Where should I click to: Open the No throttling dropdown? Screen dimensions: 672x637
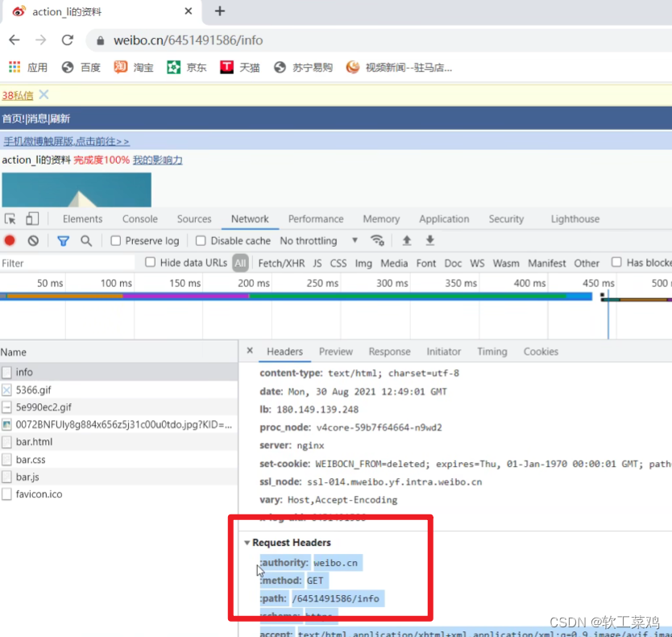(319, 240)
